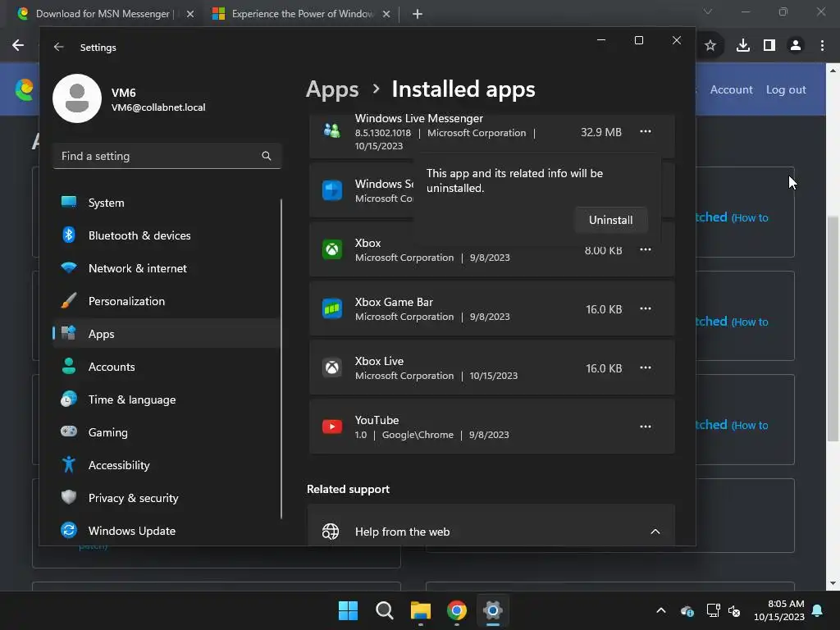Screen dimensions: 840x630
Task: Click the Account link on the webpage
Action: pyautogui.click(x=731, y=89)
